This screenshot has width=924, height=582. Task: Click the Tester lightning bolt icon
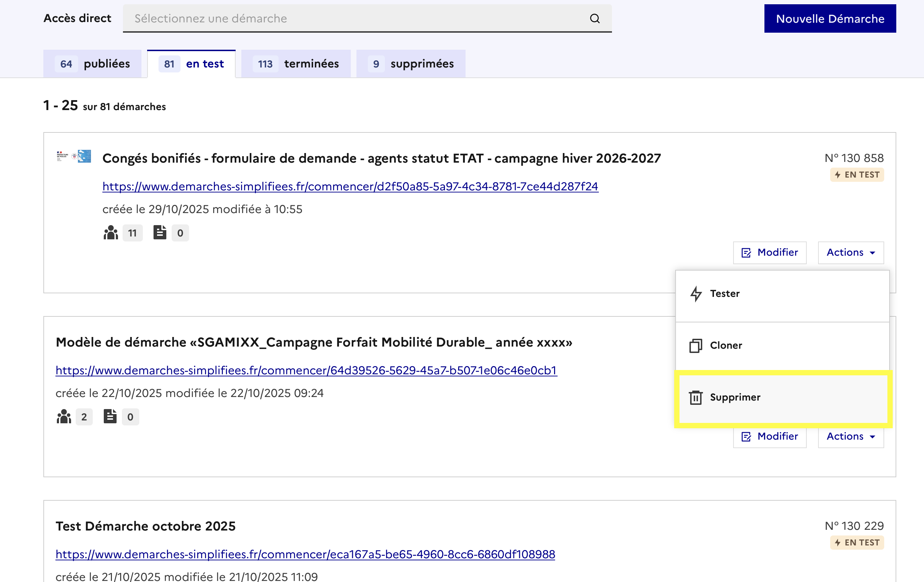(696, 294)
